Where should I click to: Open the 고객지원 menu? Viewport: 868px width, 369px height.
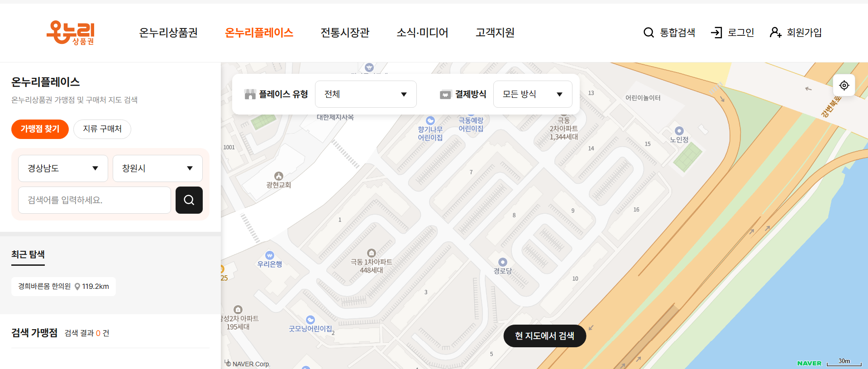(x=495, y=33)
